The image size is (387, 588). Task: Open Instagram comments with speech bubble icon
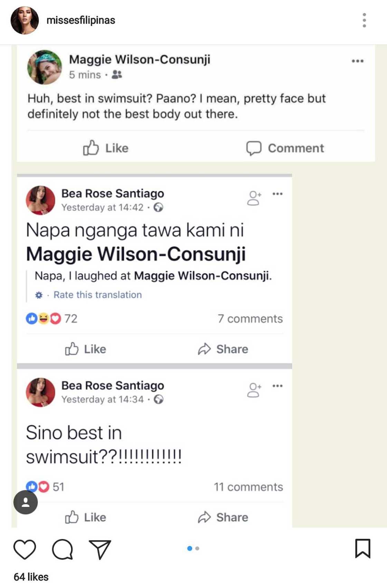point(62,549)
